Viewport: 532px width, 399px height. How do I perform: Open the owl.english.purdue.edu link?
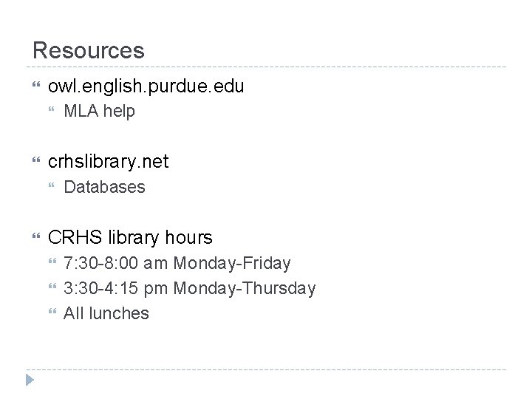[x=146, y=86]
